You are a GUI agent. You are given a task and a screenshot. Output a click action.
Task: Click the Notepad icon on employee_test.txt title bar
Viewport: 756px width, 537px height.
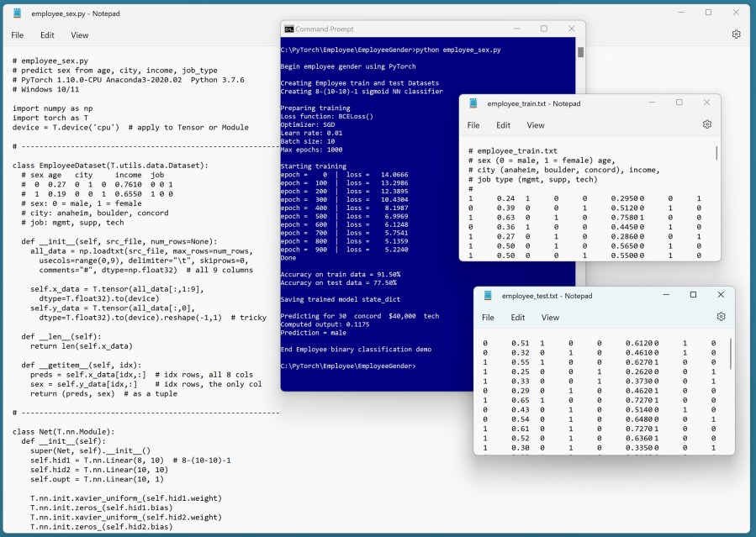pyautogui.click(x=486, y=295)
